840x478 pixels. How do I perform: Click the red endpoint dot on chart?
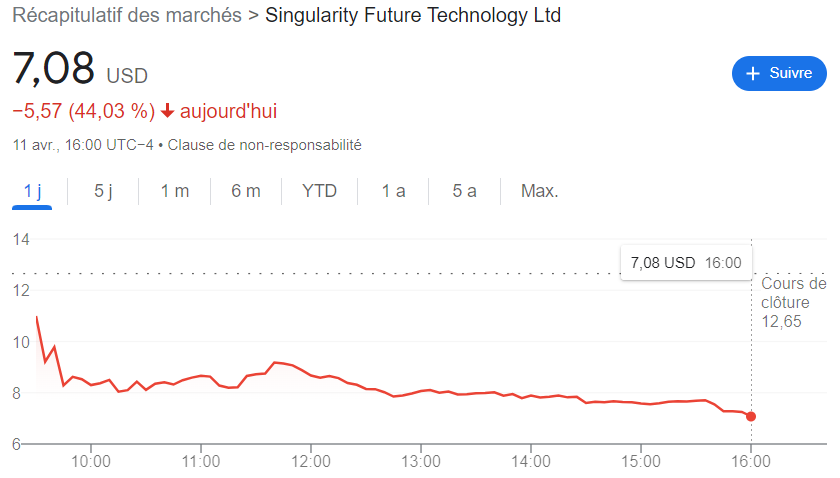click(x=751, y=416)
